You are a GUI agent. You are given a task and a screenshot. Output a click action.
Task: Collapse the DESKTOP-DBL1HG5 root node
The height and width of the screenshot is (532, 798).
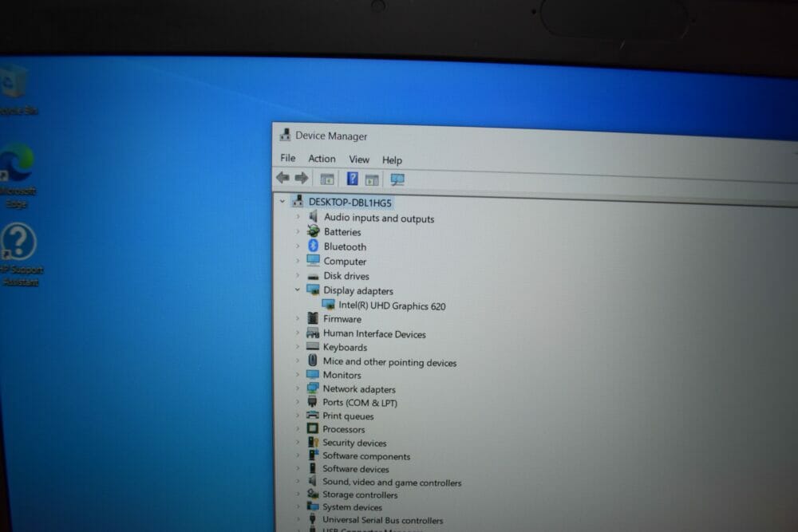282,202
